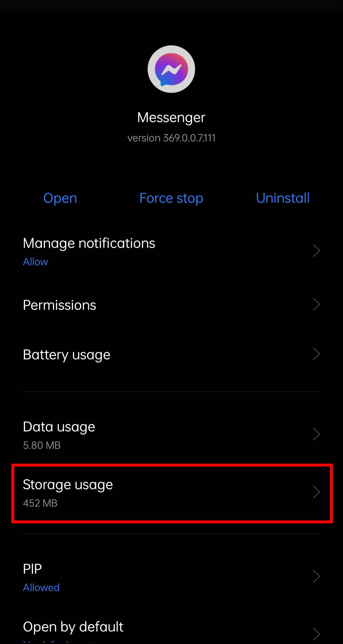Tap the chevron beside PIP
The width and height of the screenshot is (343, 644).
(316, 576)
